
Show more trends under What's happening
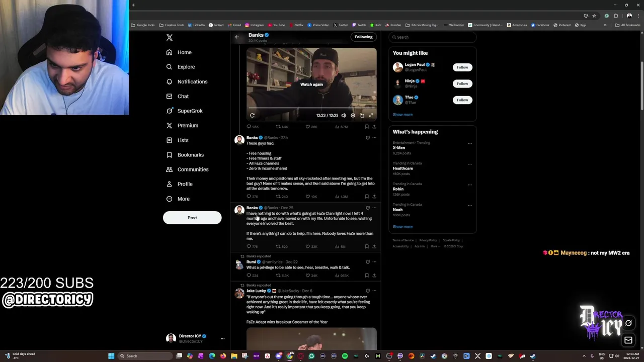[x=403, y=227]
